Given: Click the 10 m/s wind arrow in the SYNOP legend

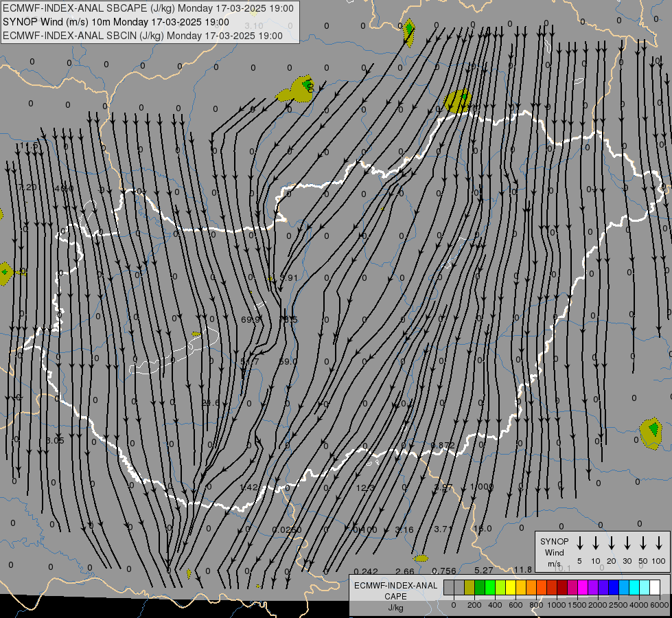Looking at the screenshot, I should point(595,543).
